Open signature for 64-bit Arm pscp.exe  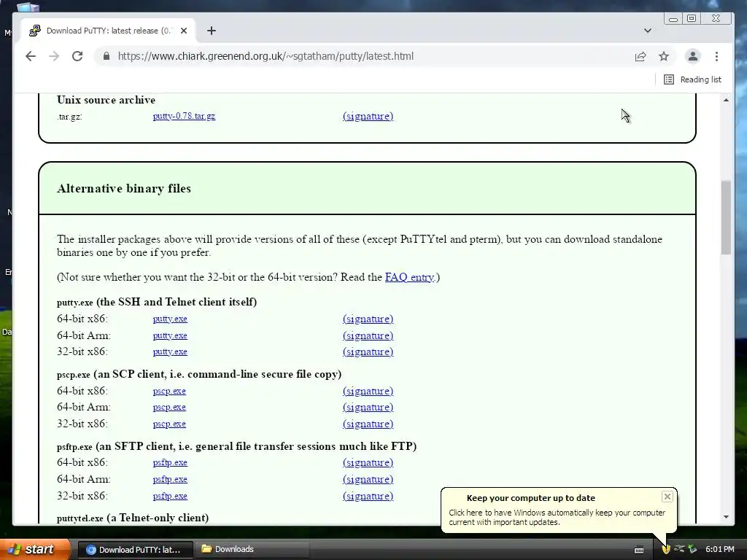pos(368,407)
